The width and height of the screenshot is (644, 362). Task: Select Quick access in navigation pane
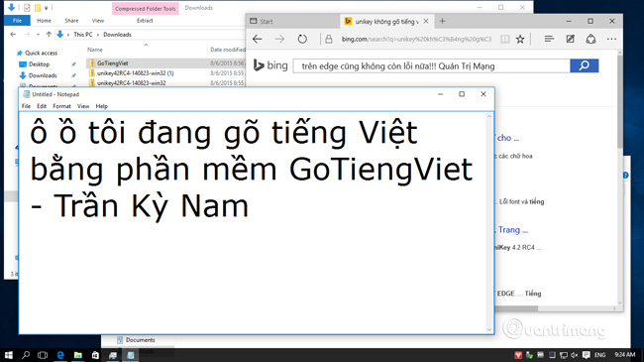click(41, 54)
